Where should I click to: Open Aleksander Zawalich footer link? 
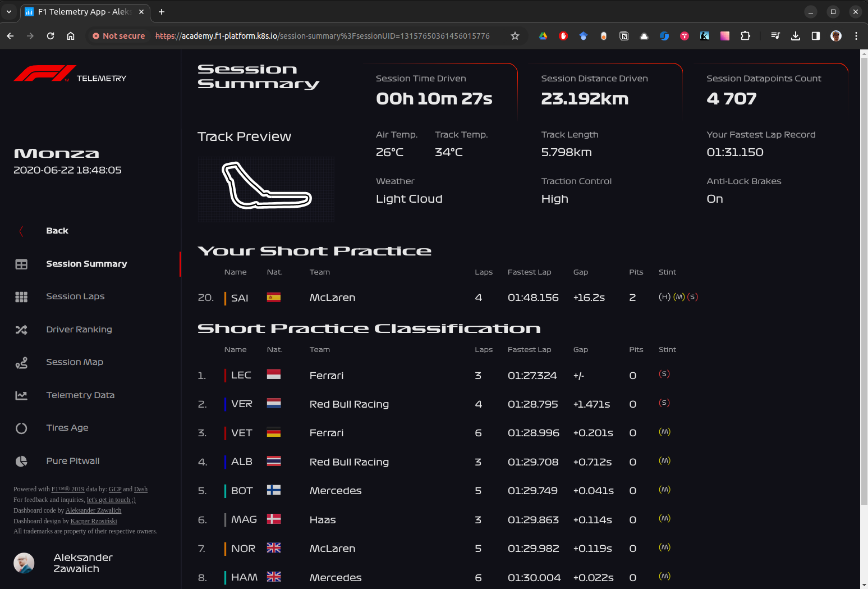pos(93,510)
